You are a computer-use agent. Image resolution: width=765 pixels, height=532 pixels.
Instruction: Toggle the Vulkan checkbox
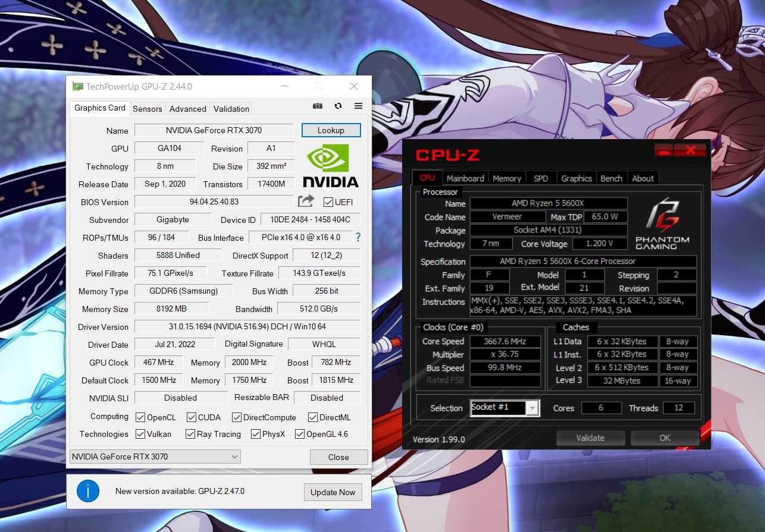coord(140,434)
